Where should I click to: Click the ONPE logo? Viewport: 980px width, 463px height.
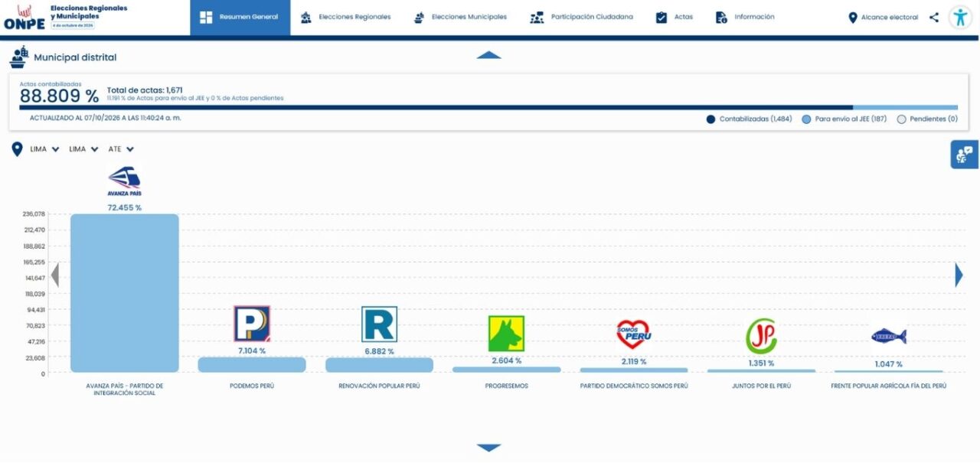[24, 17]
